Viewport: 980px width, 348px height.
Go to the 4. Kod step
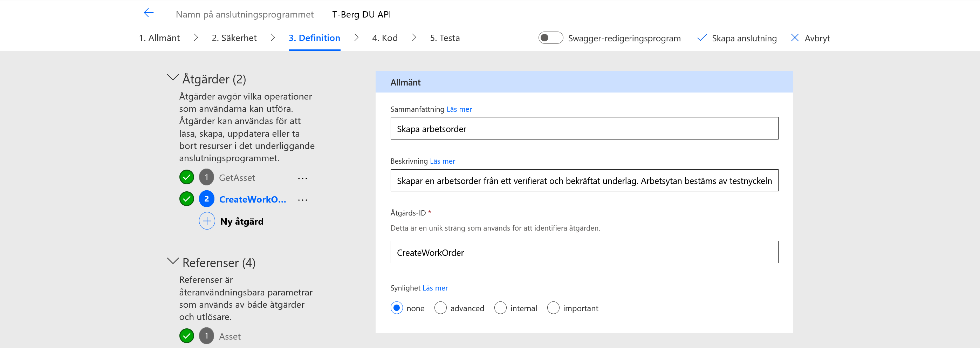point(385,38)
